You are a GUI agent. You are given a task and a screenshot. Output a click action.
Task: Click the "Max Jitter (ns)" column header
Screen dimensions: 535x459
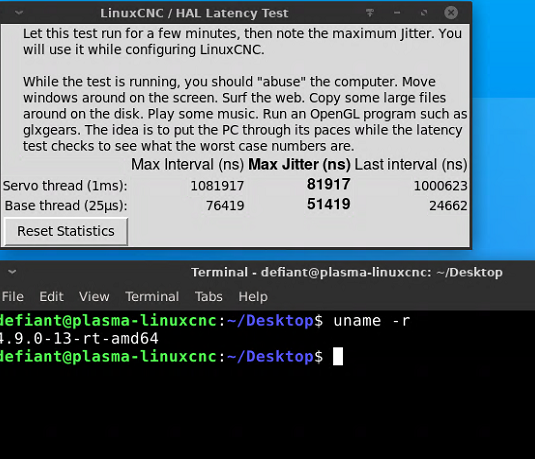coord(299,164)
